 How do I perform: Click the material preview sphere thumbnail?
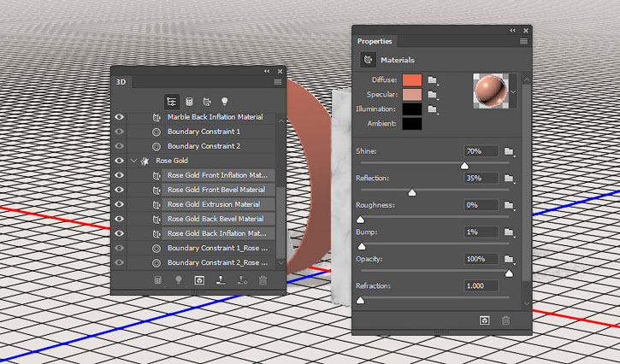point(491,91)
